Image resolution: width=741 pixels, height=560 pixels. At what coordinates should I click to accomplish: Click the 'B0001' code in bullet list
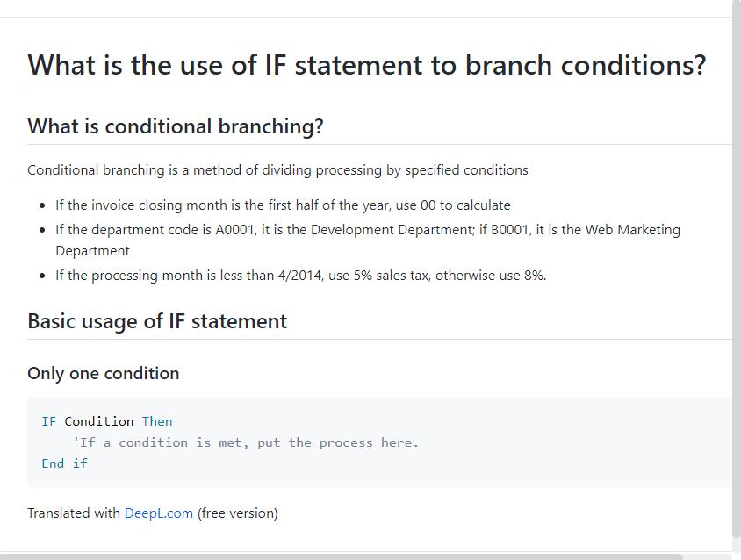(509, 230)
